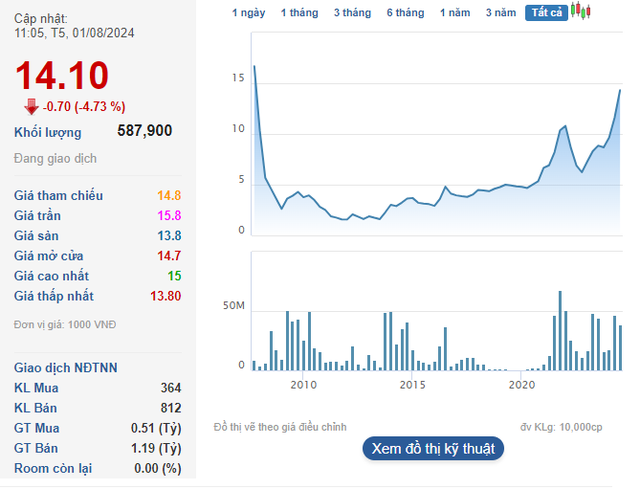Select the "Giao dịch NĐTNN" section heading
The height and width of the screenshot is (489, 640).
click(66, 368)
